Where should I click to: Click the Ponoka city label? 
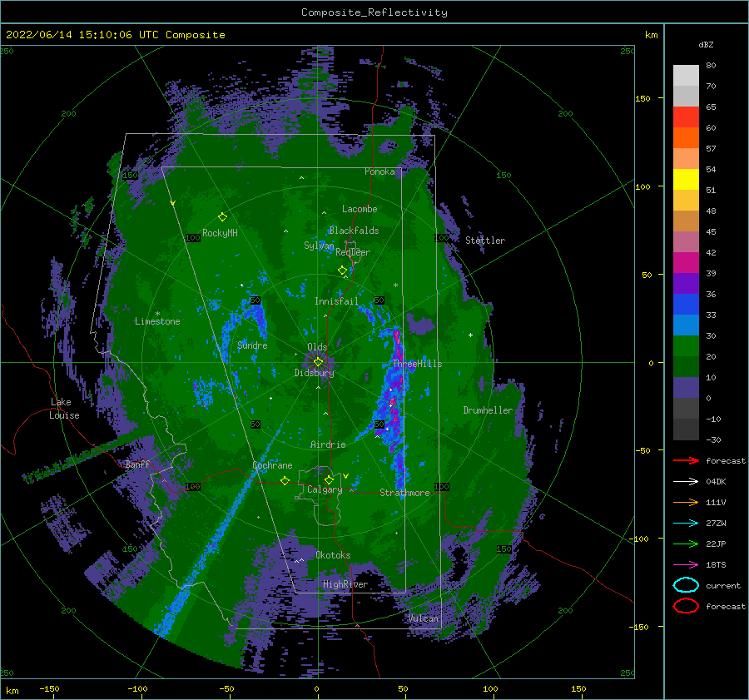(x=379, y=171)
